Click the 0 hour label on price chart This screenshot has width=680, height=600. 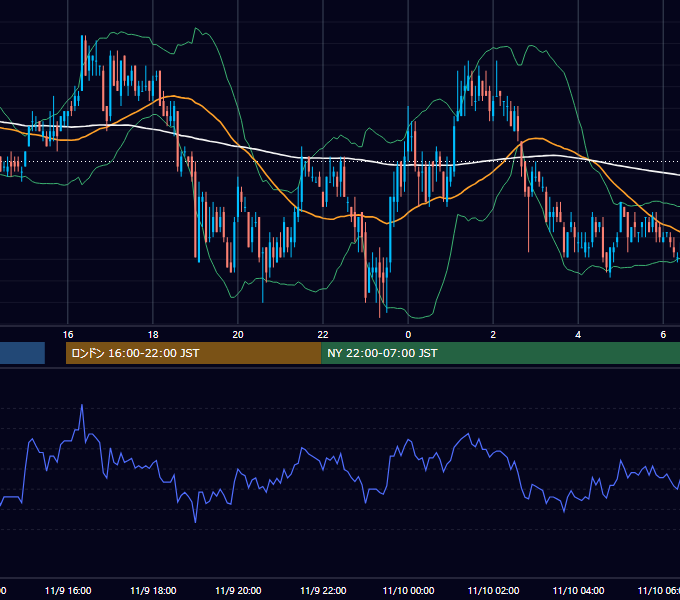coord(408,334)
